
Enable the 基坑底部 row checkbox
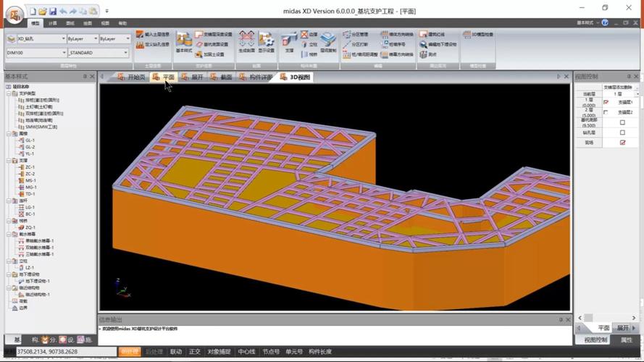pos(622,122)
